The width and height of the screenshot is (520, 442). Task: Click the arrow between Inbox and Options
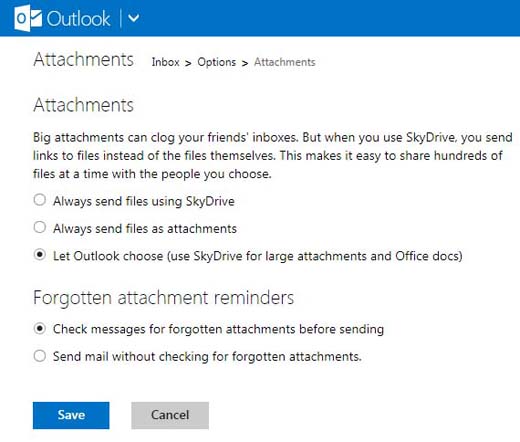188,63
